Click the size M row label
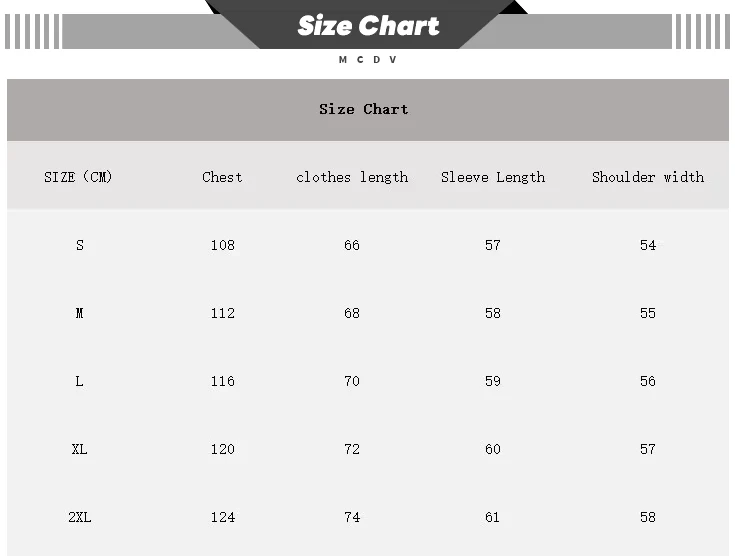 (80, 313)
